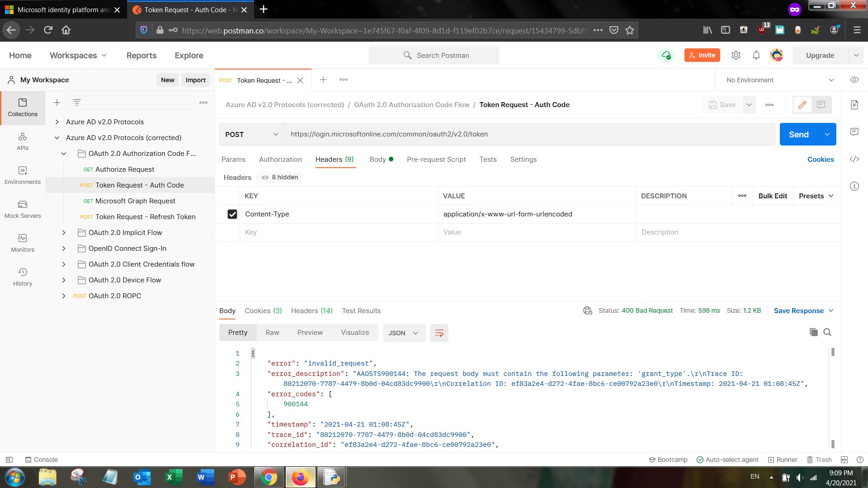This screenshot has width=868, height=488.
Task: Click the copy response body icon
Action: click(x=813, y=332)
